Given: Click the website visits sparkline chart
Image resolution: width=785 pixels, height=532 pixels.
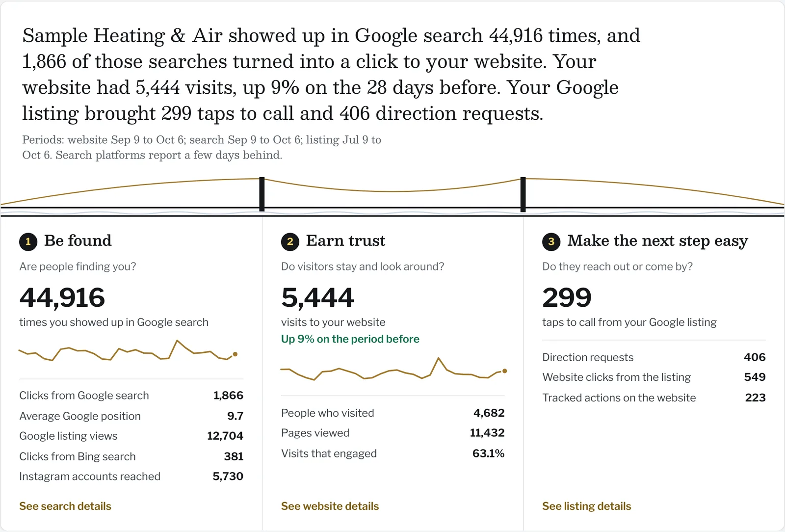Looking at the screenshot, I should (x=393, y=369).
